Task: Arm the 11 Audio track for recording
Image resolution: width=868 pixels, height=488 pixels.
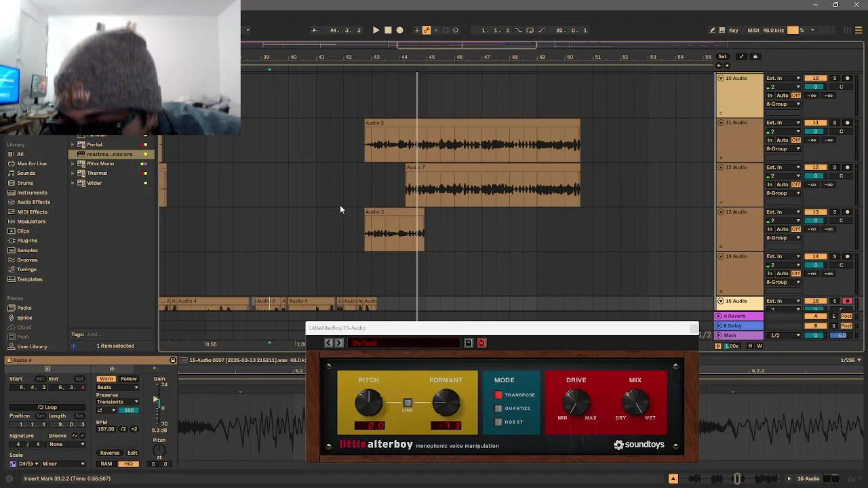Action: coord(847,123)
